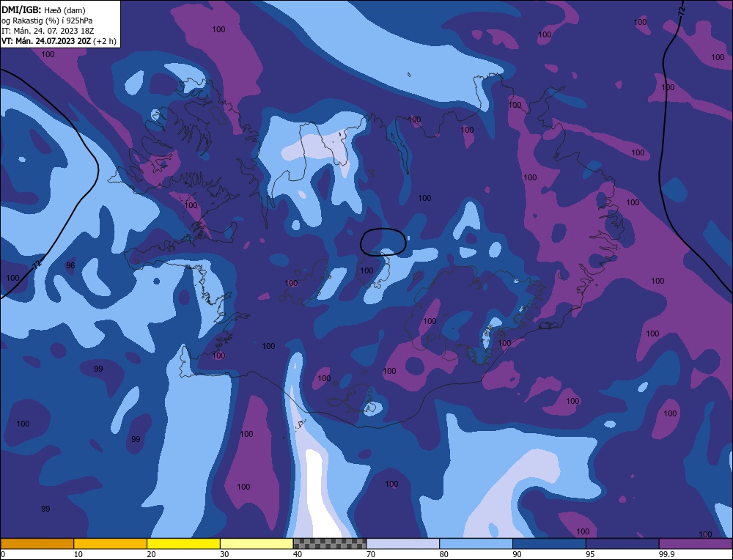Click the 'DMI/IGB: Hæð (dam)' title line
This screenshot has width=733, height=560.
(x=43, y=10)
